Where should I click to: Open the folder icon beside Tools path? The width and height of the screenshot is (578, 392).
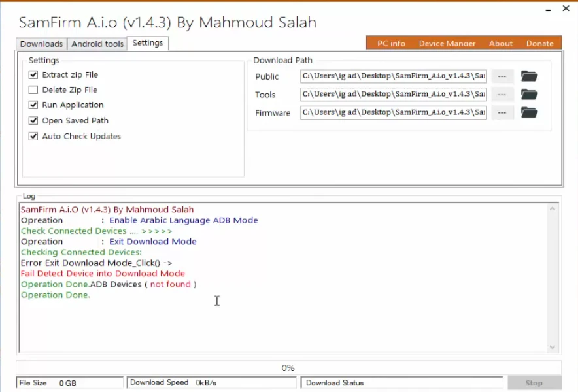[528, 94]
